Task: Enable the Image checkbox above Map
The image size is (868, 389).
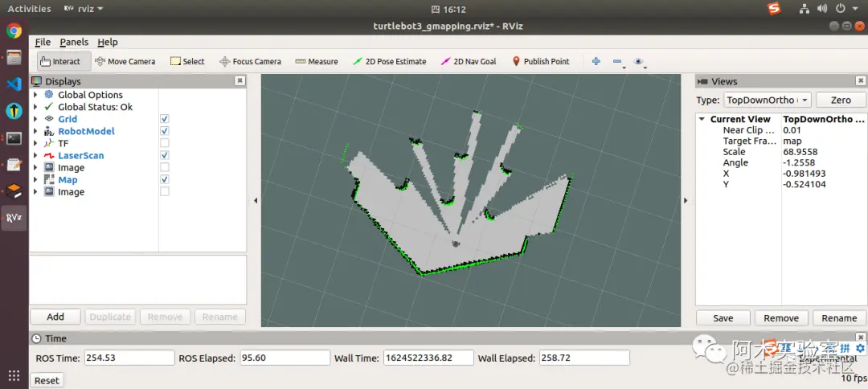Action: click(x=165, y=167)
